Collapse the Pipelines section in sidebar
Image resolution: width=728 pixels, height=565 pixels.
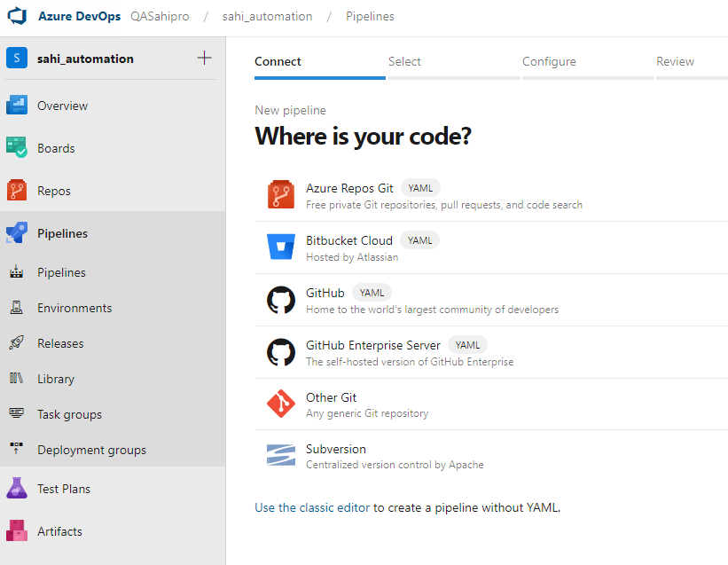pyautogui.click(x=62, y=233)
